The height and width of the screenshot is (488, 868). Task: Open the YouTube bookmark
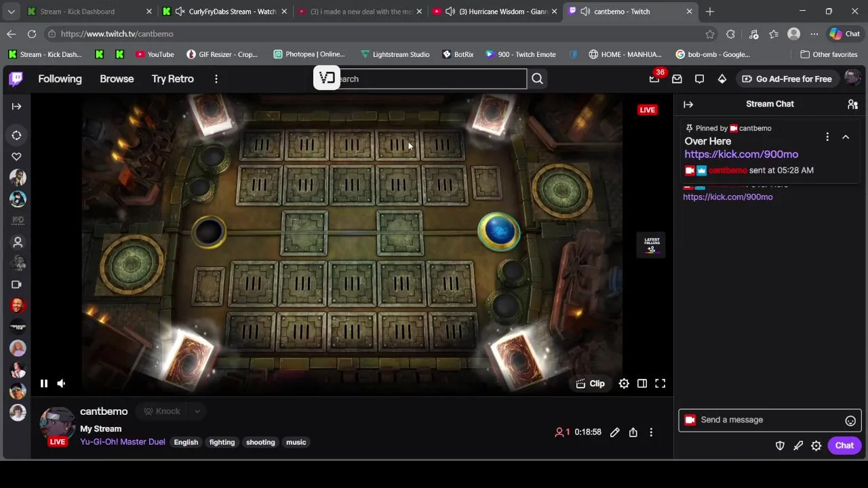click(x=155, y=54)
